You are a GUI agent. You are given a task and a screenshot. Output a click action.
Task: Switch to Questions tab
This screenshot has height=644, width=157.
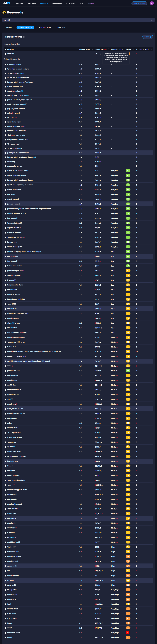61,28
